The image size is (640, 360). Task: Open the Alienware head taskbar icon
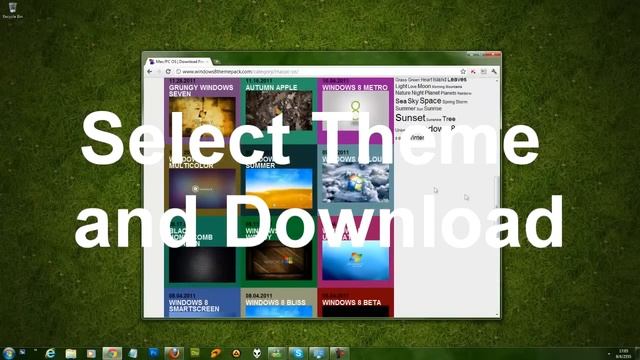257,353
